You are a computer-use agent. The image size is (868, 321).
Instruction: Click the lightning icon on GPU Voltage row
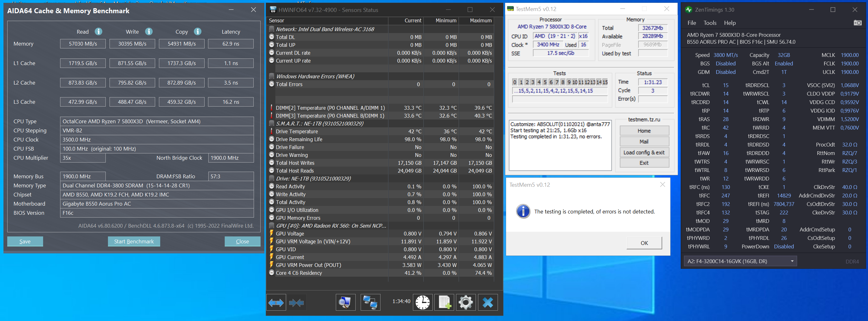[x=272, y=233]
